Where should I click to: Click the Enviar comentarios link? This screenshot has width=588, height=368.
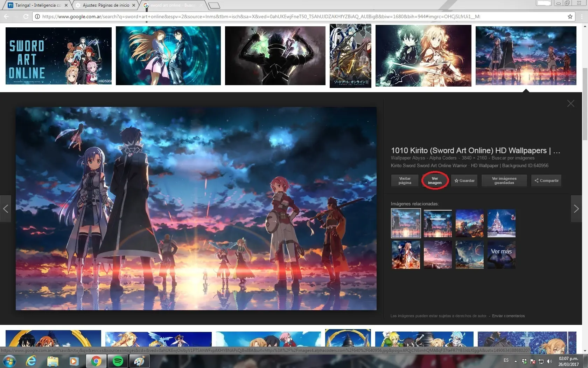click(x=508, y=316)
